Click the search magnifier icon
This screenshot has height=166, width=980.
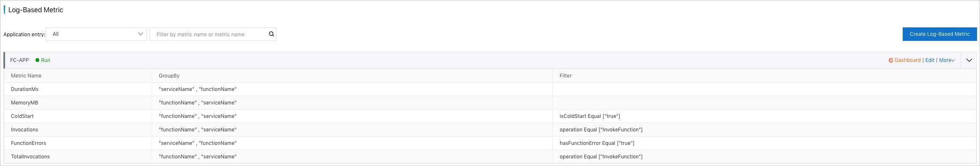click(272, 34)
